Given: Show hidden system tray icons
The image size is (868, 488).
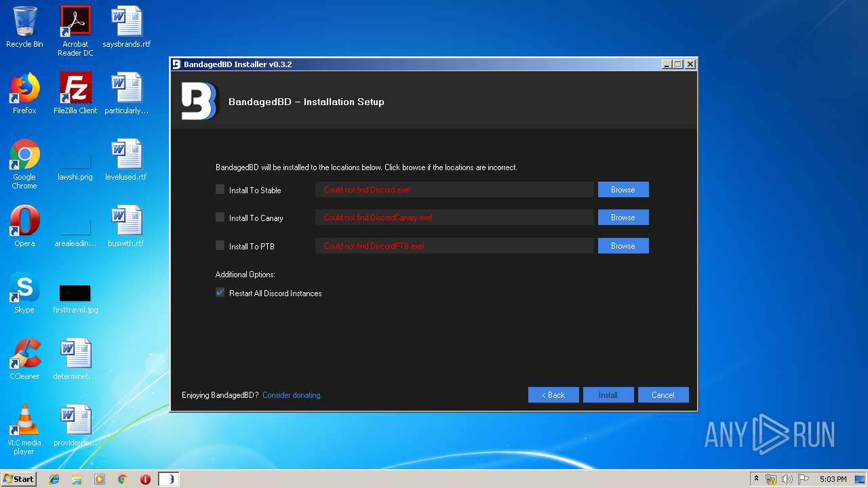Looking at the screenshot, I should [756, 479].
